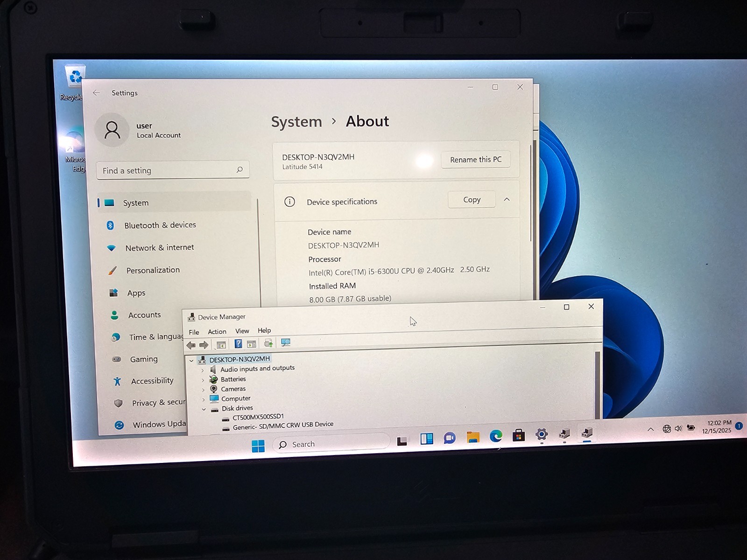The height and width of the screenshot is (560, 747).
Task: Open the Help menu in Device Manager
Action: click(264, 330)
